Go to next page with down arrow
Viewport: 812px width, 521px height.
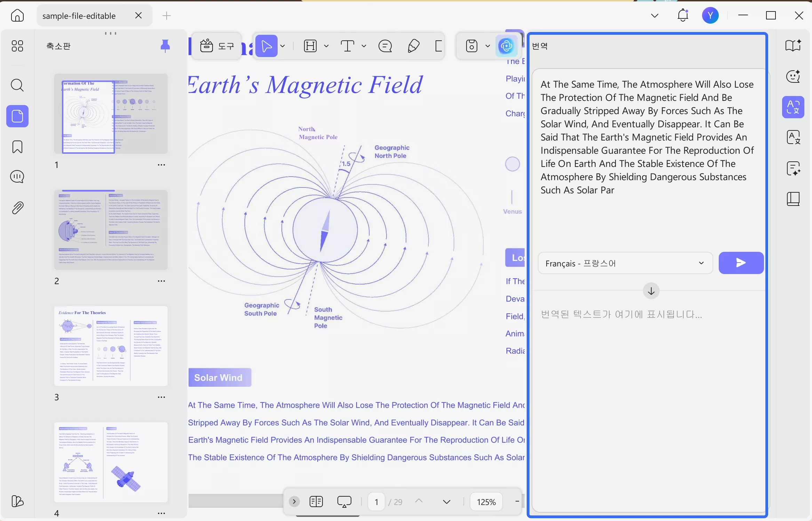click(447, 502)
